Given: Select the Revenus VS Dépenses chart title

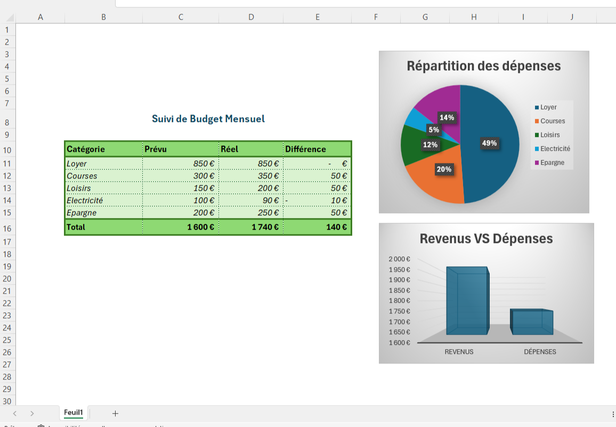Looking at the screenshot, I should pos(485,239).
